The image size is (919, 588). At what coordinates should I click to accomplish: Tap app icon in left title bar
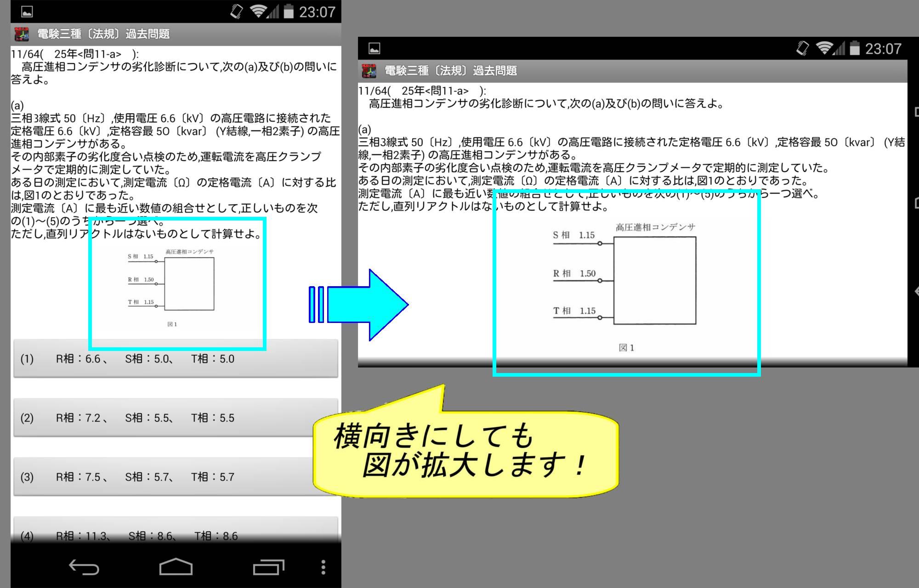point(22,34)
